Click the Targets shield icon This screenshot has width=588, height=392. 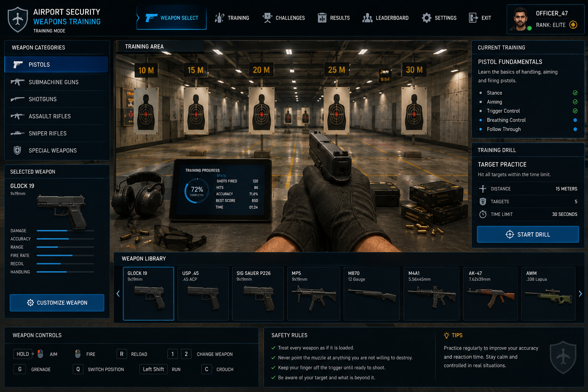pos(483,201)
